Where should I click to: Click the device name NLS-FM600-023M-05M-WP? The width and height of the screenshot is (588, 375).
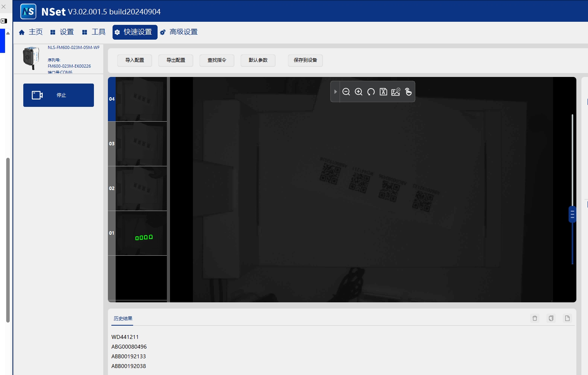pyautogui.click(x=74, y=47)
